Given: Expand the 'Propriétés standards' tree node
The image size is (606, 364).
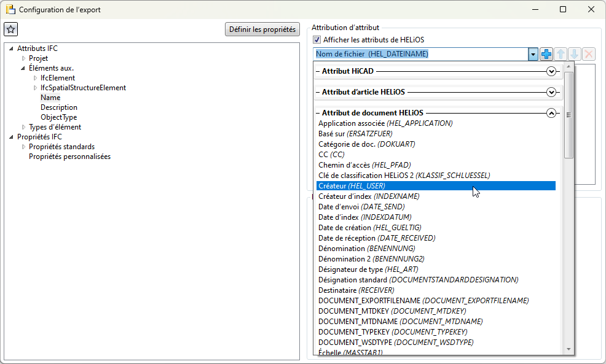Looking at the screenshot, I should (24, 147).
